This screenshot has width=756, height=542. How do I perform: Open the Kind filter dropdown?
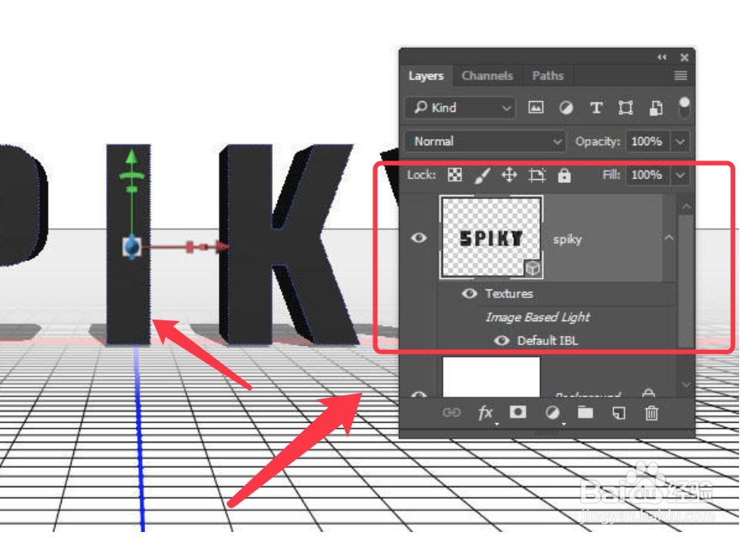click(x=460, y=108)
